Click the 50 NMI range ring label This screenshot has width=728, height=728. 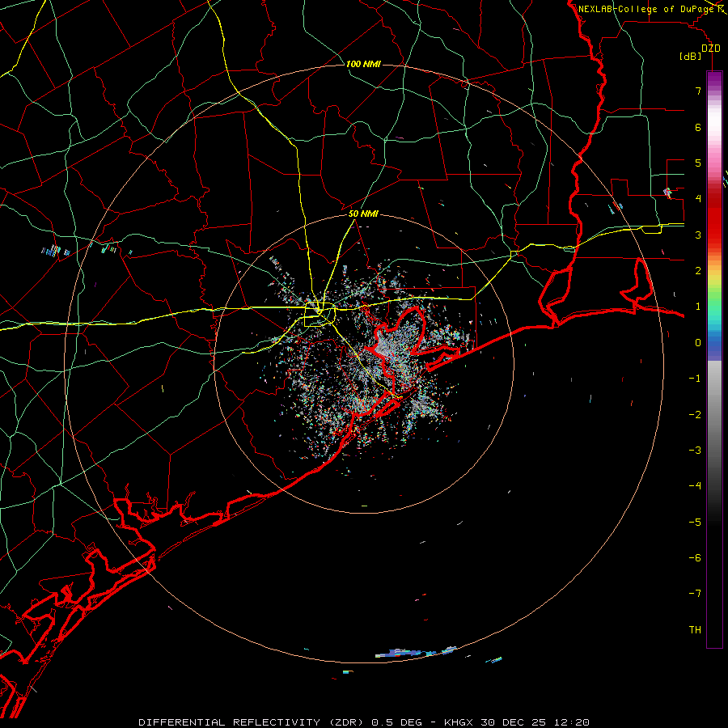pyautogui.click(x=363, y=214)
